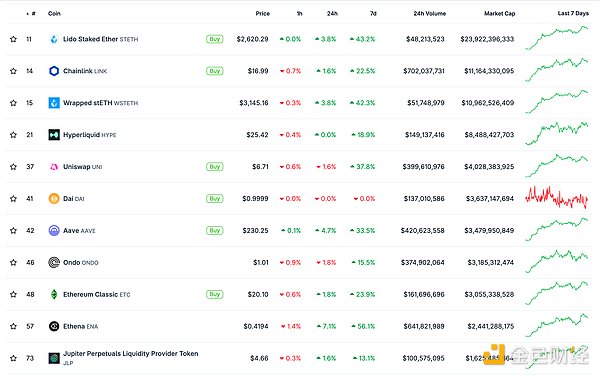This screenshot has height=376, width=600.
Task: Sort table by the rank # column
Action: click(x=31, y=13)
